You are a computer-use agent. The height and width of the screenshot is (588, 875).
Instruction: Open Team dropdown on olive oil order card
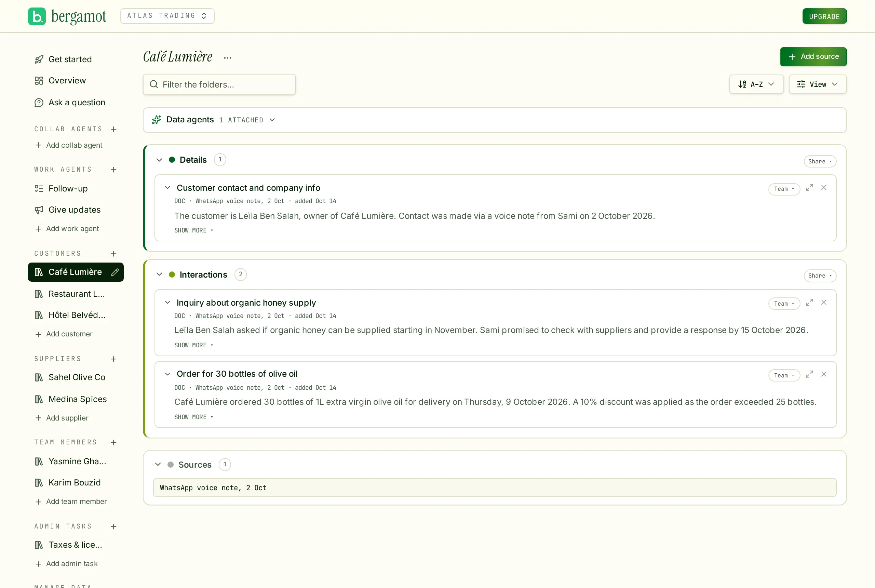(784, 375)
